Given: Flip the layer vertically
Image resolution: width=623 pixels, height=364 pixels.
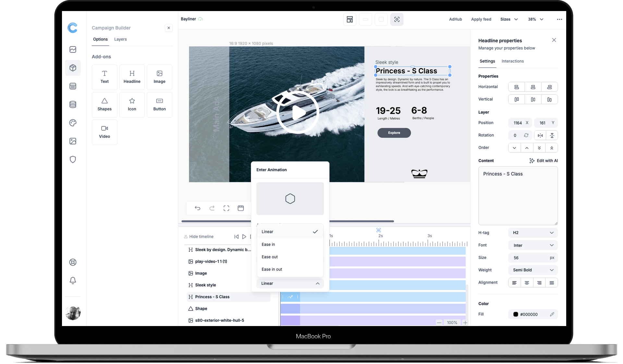Looking at the screenshot, I should 552,135.
